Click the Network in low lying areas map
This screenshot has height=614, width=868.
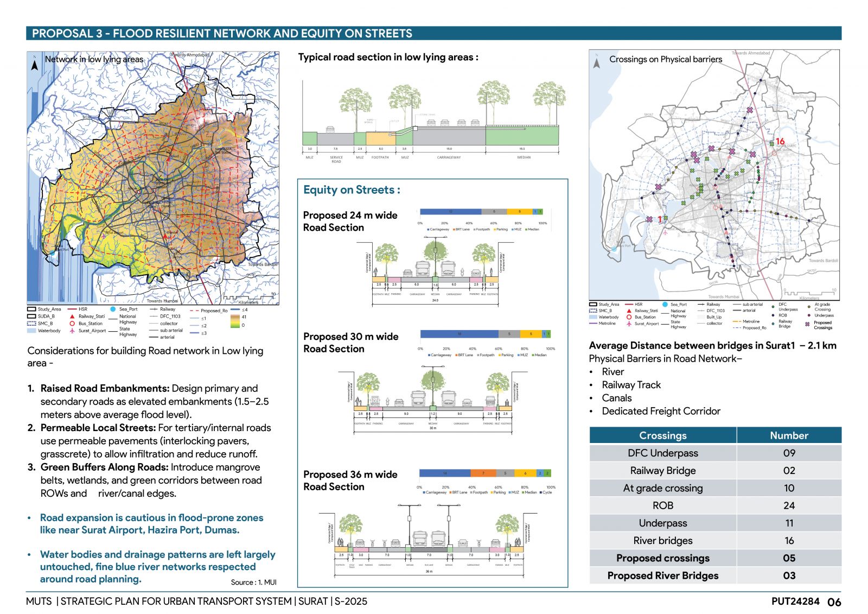point(153,178)
